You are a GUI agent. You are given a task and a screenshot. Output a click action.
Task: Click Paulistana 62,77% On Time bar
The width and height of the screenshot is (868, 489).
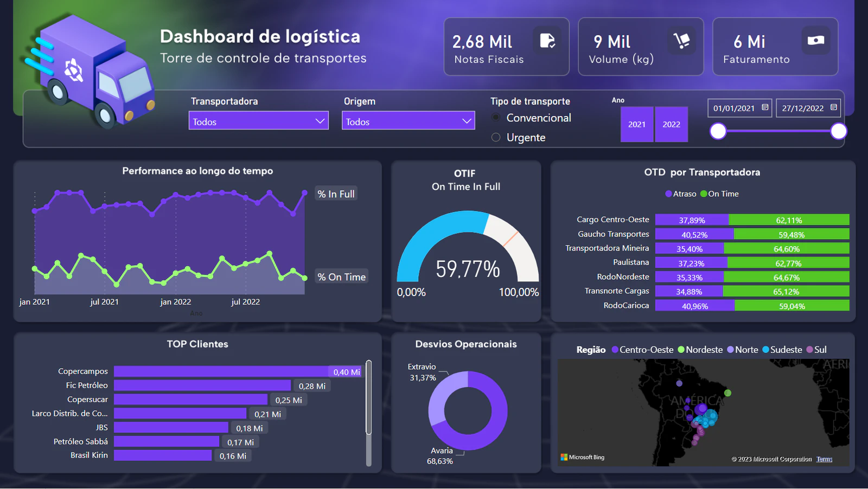(x=788, y=263)
